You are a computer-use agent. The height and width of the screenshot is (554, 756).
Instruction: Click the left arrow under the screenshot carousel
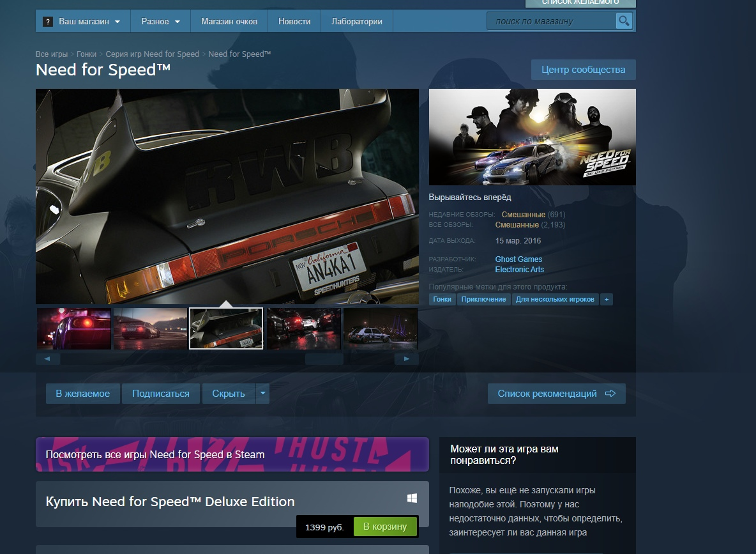[48, 358]
